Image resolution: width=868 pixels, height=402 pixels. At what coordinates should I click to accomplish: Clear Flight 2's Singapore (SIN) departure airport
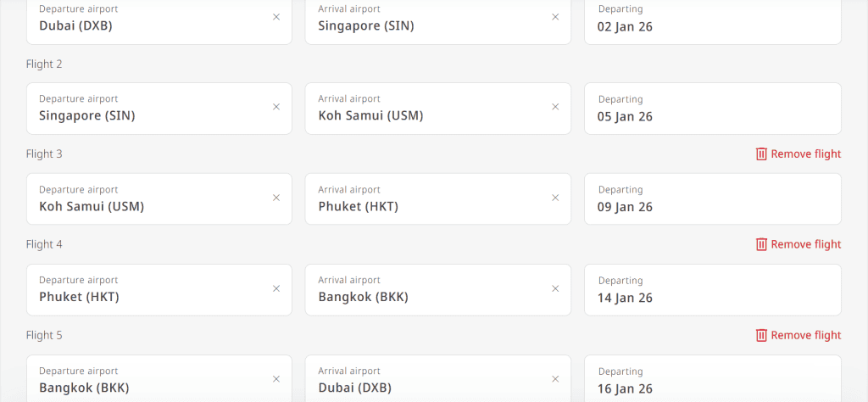coord(276,107)
